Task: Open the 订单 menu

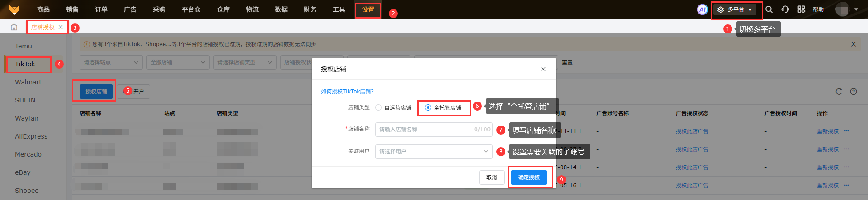Action: pyautogui.click(x=101, y=9)
